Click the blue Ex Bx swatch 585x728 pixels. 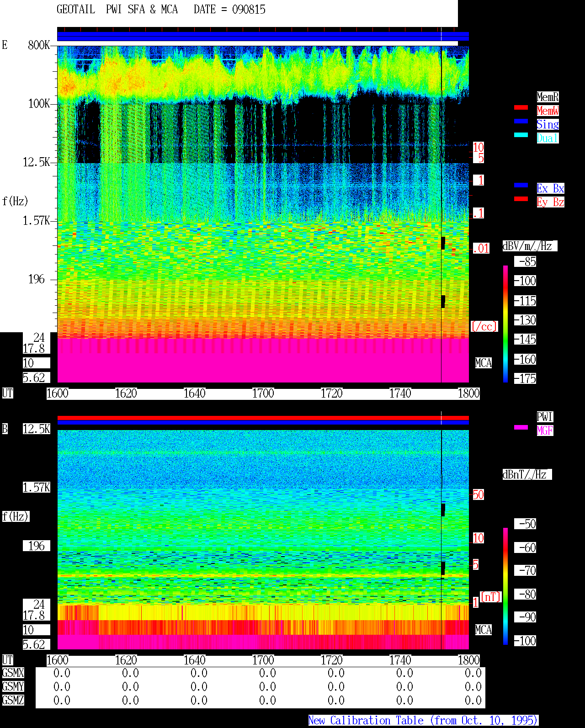tap(521, 185)
